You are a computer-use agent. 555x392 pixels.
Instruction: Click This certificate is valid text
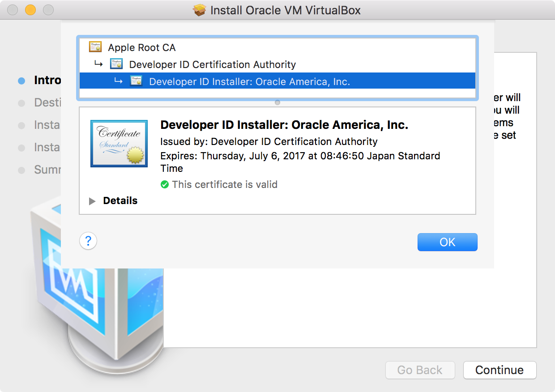[x=225, y=184]
